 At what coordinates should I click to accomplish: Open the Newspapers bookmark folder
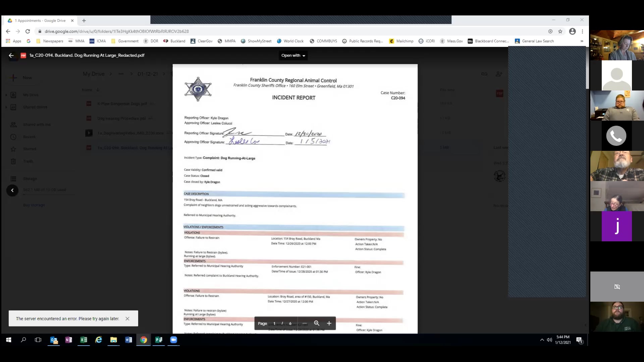[x=50, y=41]
